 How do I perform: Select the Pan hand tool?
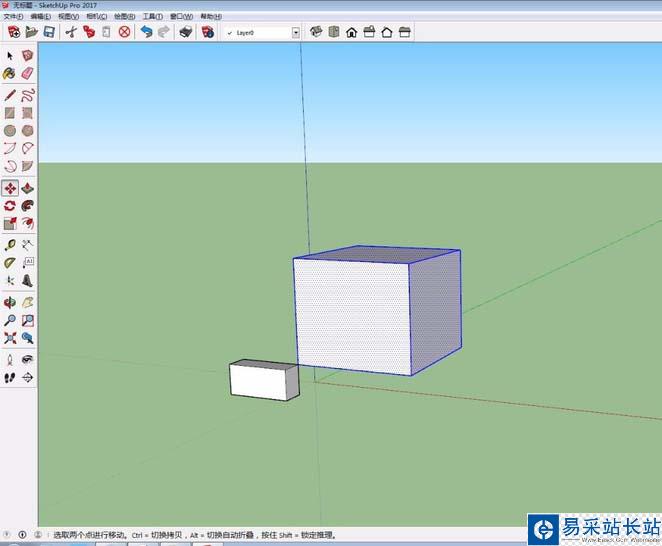27,302
